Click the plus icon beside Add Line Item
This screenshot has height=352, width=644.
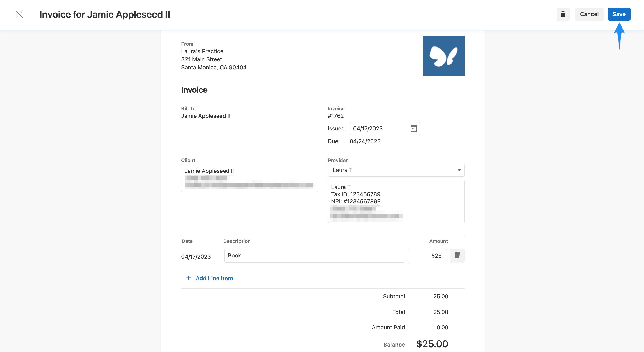click(188, 278)
